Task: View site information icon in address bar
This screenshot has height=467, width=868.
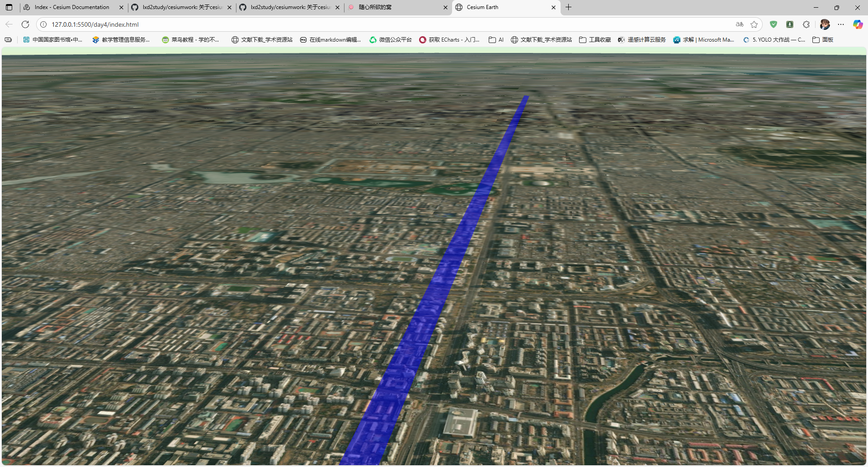Action: pos(43,24)
